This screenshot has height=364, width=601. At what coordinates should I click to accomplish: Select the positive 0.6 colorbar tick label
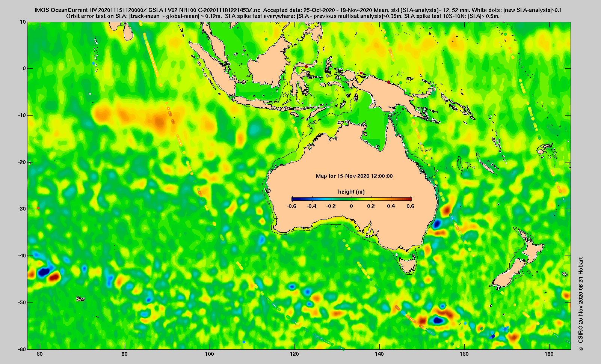[410, 206]
